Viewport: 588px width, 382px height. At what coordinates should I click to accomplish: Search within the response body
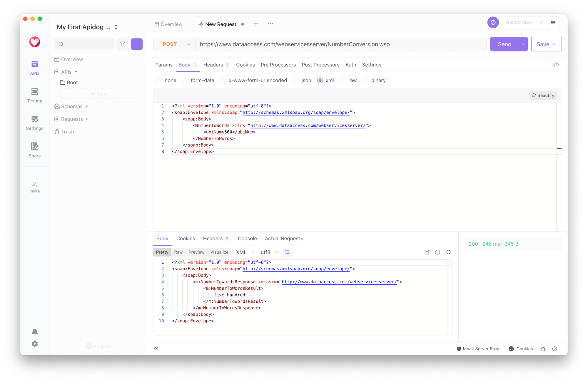449,252
